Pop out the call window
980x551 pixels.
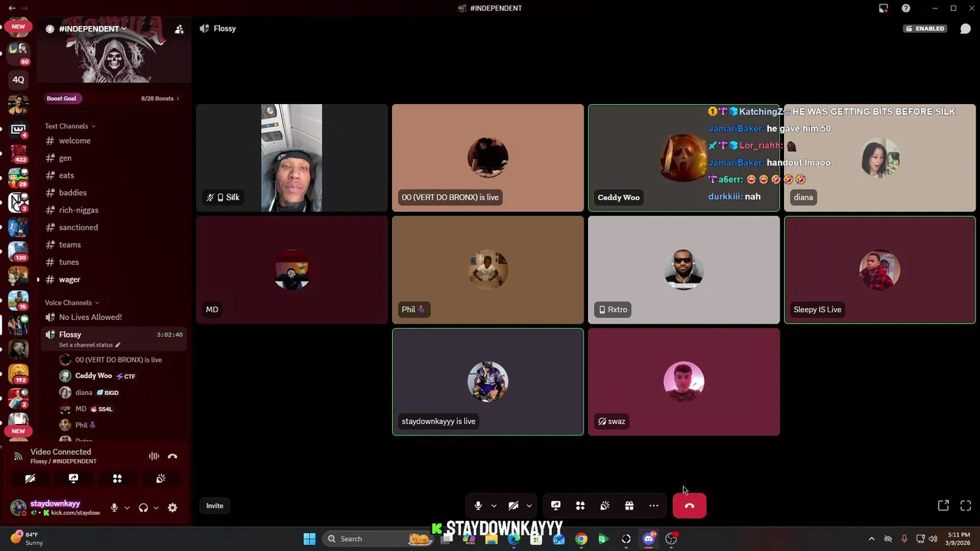943,506
